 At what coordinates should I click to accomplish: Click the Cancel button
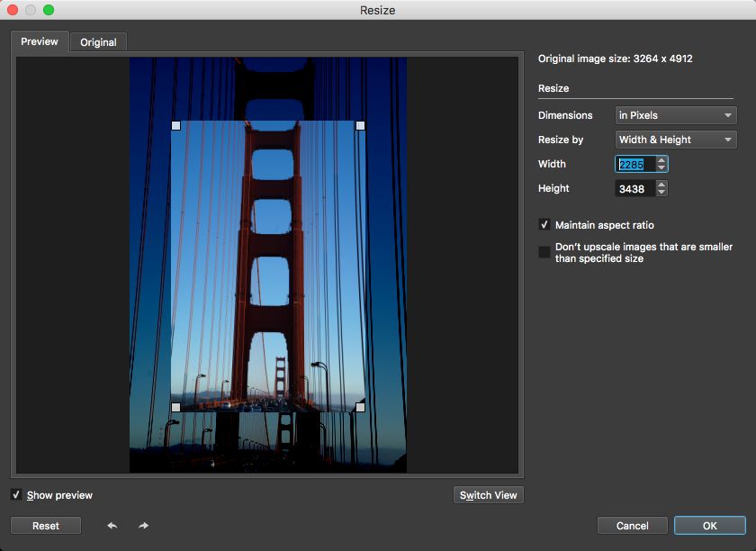tap(633, 526)
